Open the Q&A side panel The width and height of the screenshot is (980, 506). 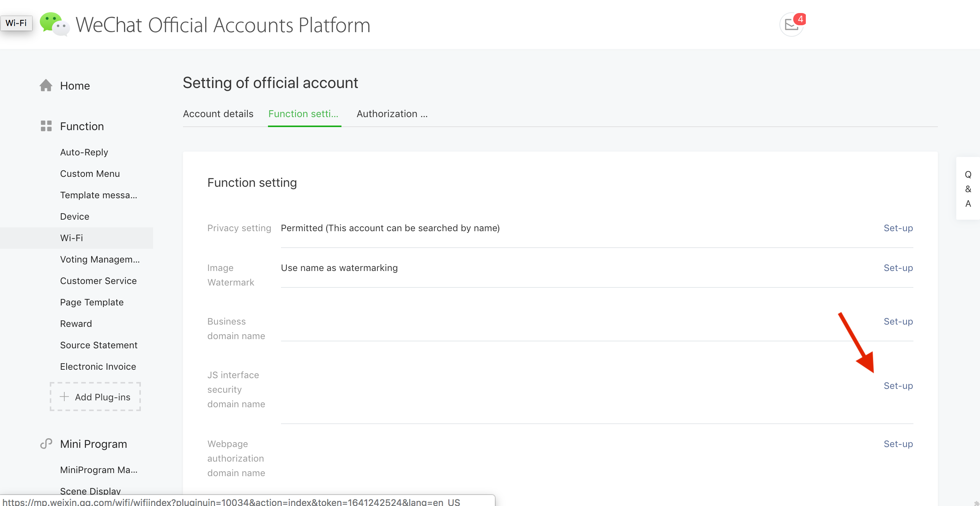point(968,189)
